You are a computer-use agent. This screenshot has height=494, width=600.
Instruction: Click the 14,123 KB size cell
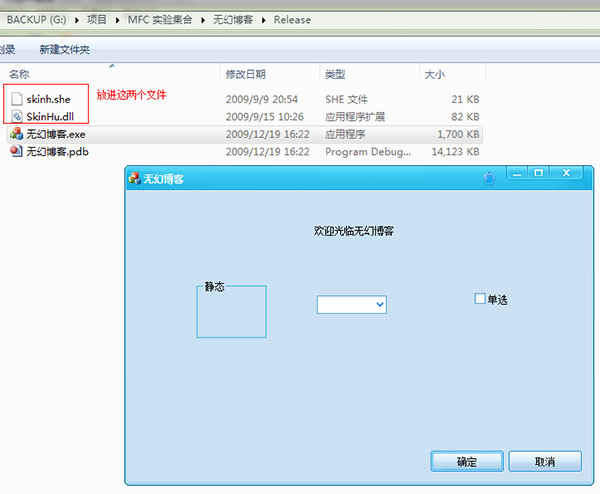[455, 152]
